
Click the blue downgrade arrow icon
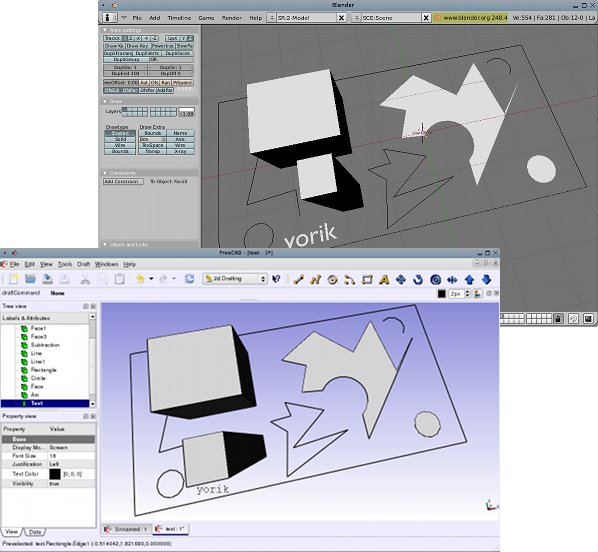486,280
